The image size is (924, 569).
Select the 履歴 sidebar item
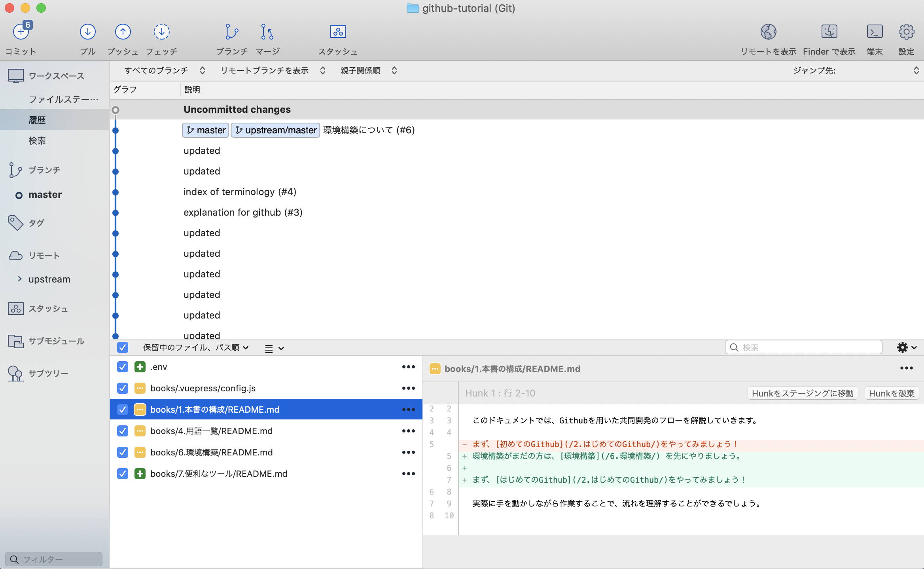38,119
